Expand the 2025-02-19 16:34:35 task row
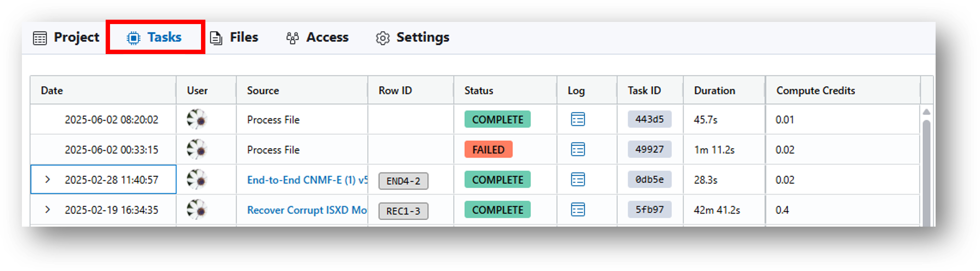Viewport: 980px width, 271px height. tap(47, 209)
